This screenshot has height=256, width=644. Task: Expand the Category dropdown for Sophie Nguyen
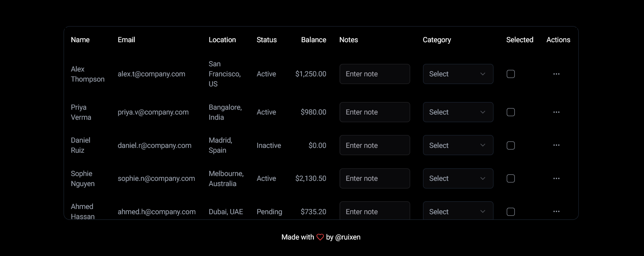point(458,178)
